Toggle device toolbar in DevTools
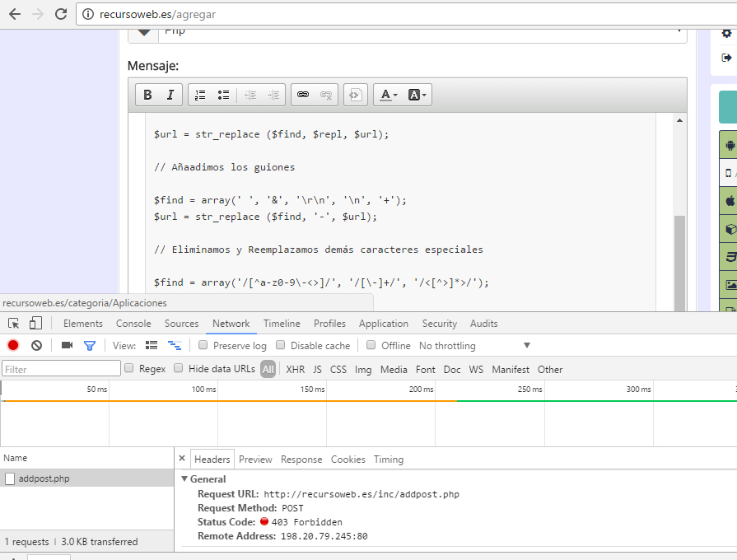Image resolution: width=737 pixels, height=560 pixels. pos(35,324)
